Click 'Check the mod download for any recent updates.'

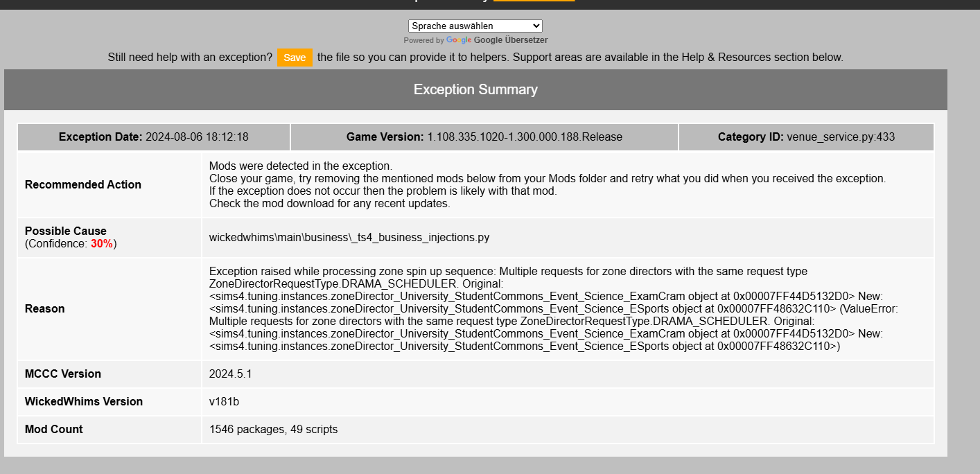[x=330, y=203]
